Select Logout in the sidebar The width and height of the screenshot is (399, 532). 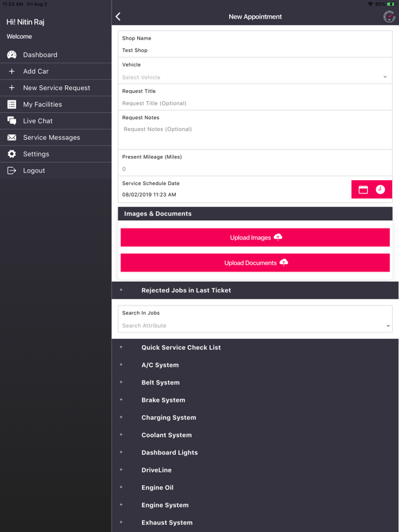[55, 170]
